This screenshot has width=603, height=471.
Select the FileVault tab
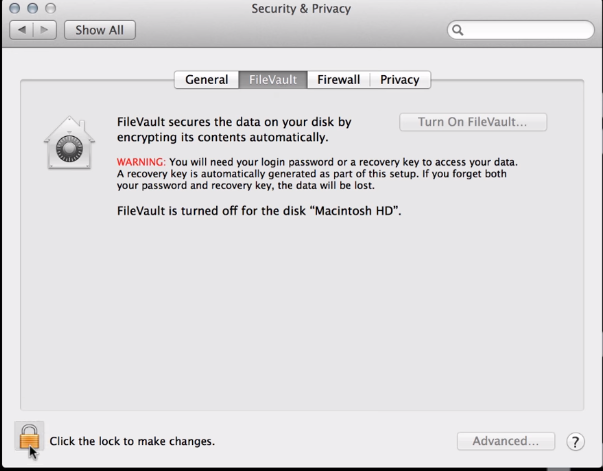pyautogui.click(x=273, y=80)
